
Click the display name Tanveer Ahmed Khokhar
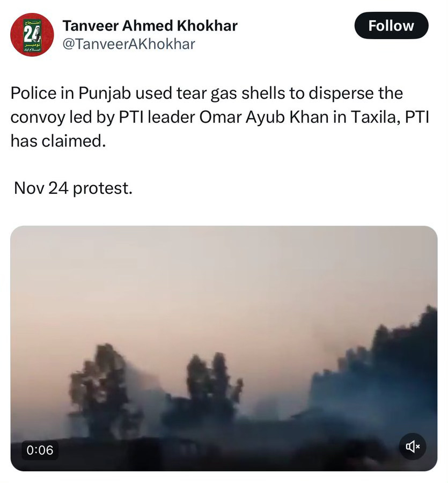(x=150, y=26)
